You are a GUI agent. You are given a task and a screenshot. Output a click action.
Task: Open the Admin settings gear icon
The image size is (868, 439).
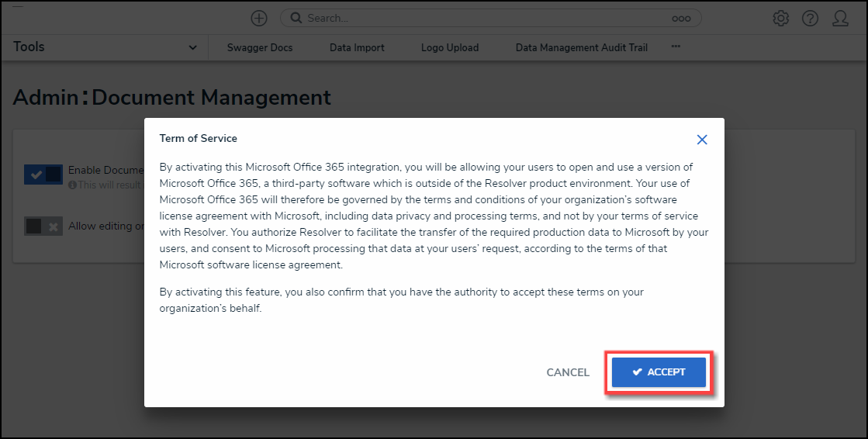(780, 19)
